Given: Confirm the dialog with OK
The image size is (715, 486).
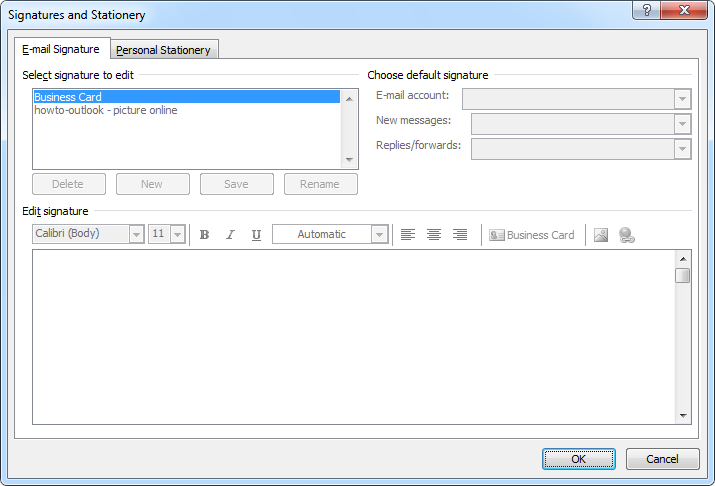Looking at the screenshot, I should (x=579, y=459).
